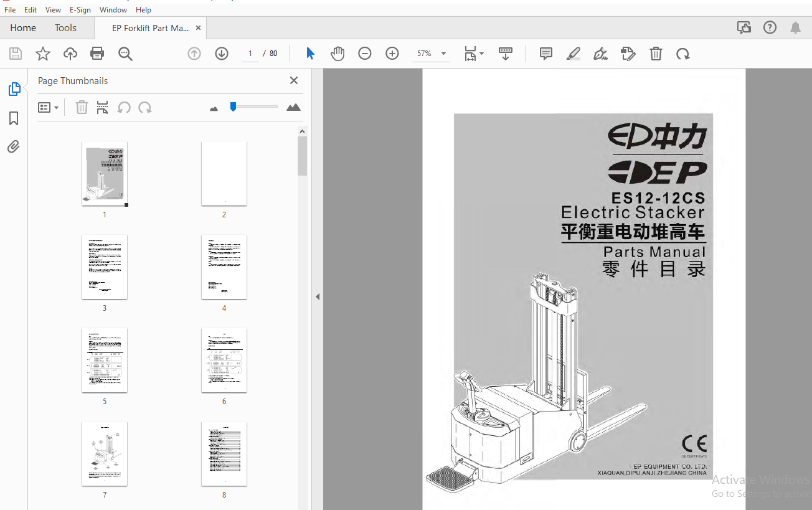Image resolution: width=812 pixels, height=510 pixels.
Task: Select page 7 thumbnail
Action: point(105,454)
